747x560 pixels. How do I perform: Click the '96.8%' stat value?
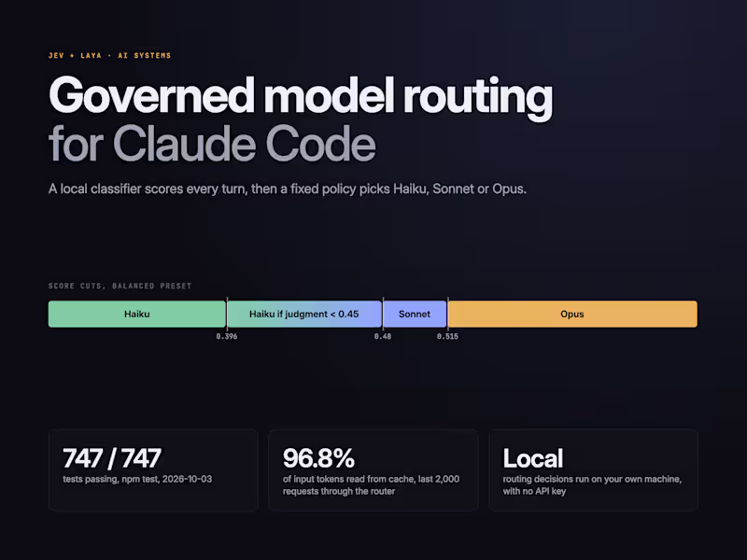pos(318,458)
